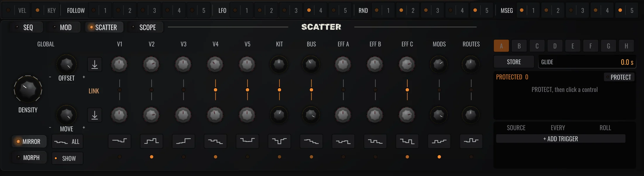
Task: Click + ADD TRIGGER
Action: 561,139
